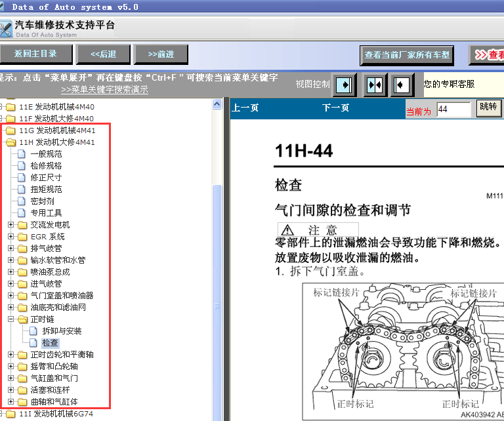The image size is (504, 421).
Task: Select the 专用工具 tree item
Action: (47, 213)
